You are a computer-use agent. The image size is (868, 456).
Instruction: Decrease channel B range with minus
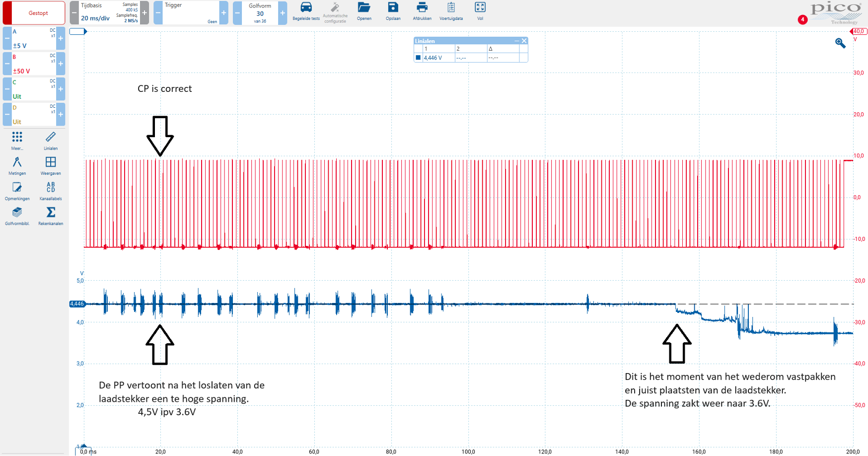(x=7, y=64)
